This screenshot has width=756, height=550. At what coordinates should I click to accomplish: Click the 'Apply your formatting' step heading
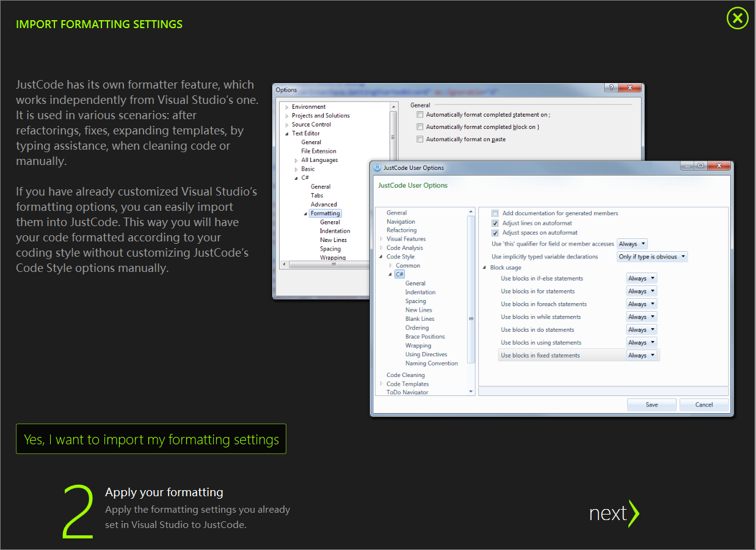coord(164,493)
